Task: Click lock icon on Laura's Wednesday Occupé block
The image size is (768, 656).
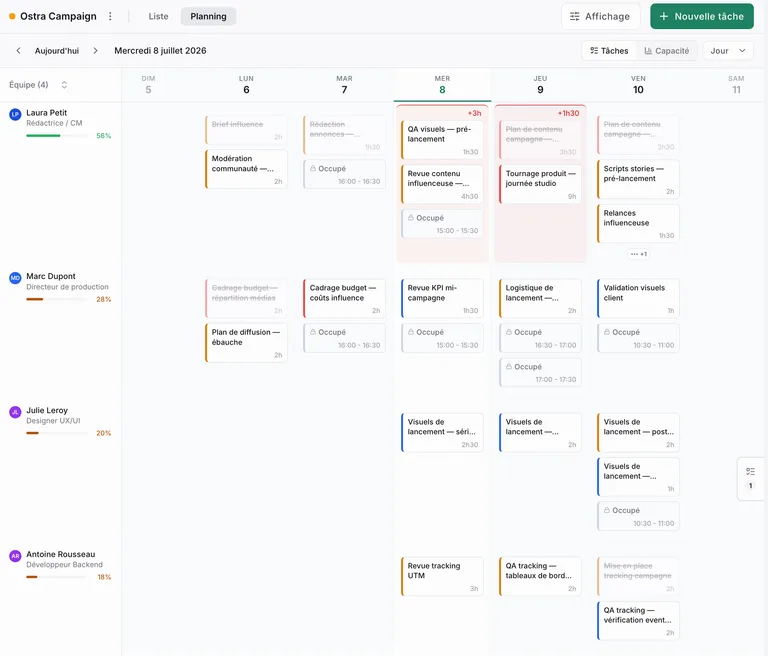Action: pyautogui.click(x=411, y=218)
